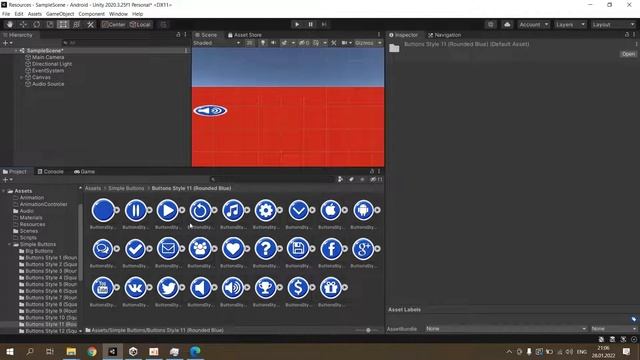Viewport: 640px width, 360px height.
Task: Collapse the Assets root folder arrow
Action: click(4, 191)
